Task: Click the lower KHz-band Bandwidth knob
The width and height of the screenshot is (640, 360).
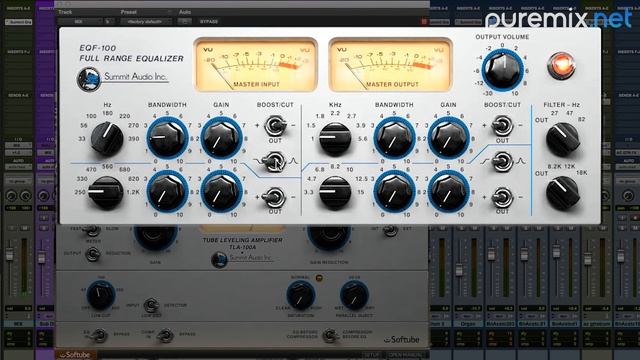Action: pyautogui.click(x=394, y=191)
